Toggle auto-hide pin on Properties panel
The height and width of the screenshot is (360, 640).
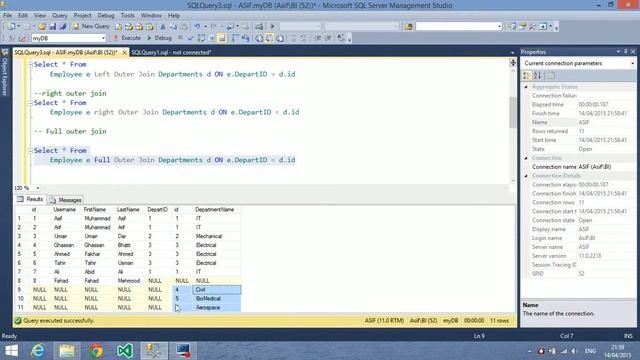[625, 52]
